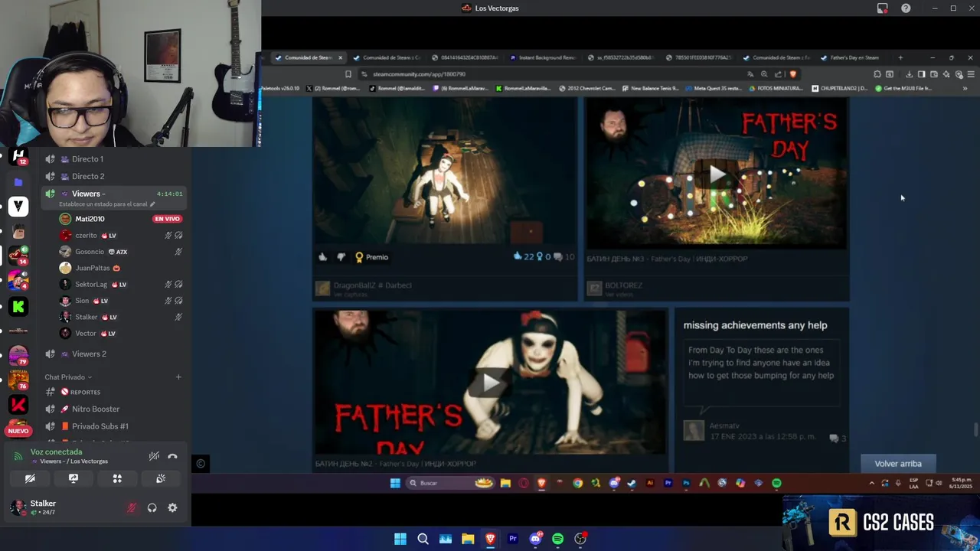Open Discord user settings gear
The image size is (980, 551).
[172, 507]
